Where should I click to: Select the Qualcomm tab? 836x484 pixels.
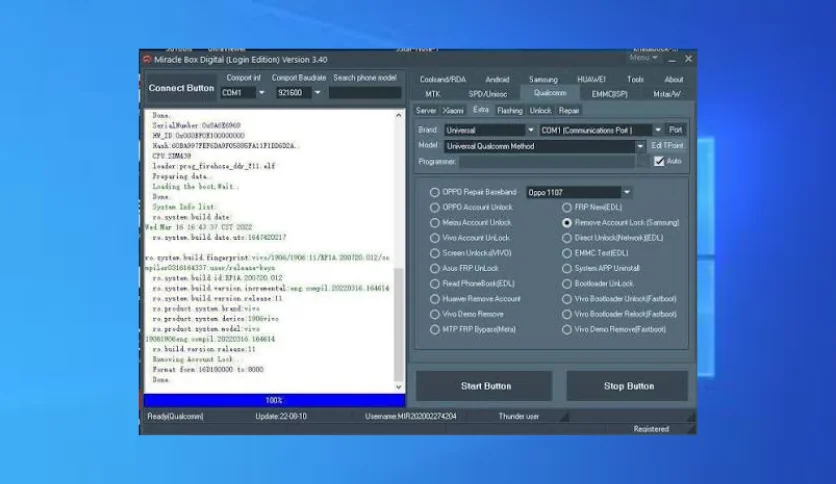click(550, 93)
